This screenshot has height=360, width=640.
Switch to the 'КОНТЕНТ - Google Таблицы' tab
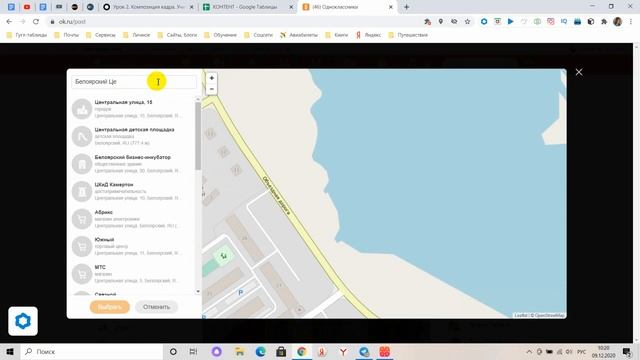point(248,7)
